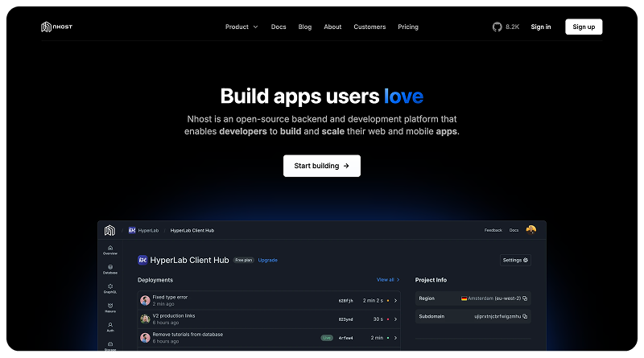
Task: Expand the Product dropdown menu
Action: tap(242, 27)
